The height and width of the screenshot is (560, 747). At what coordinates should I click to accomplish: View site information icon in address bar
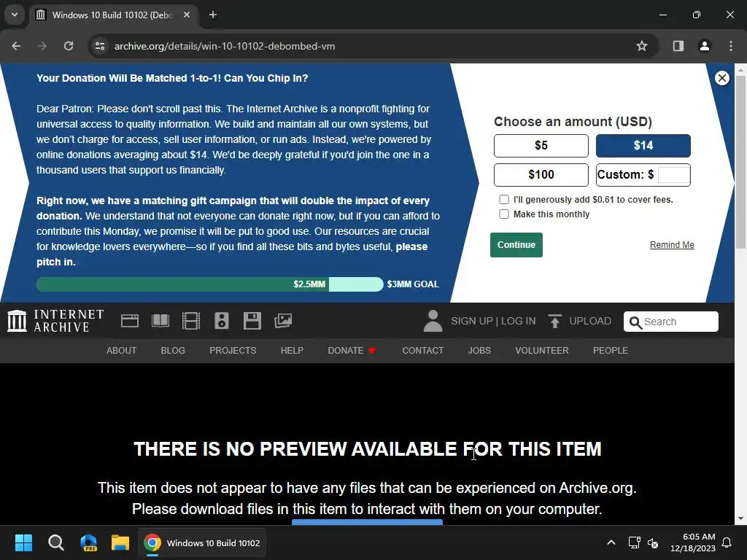pyautogui.click(x=100, y=46)
